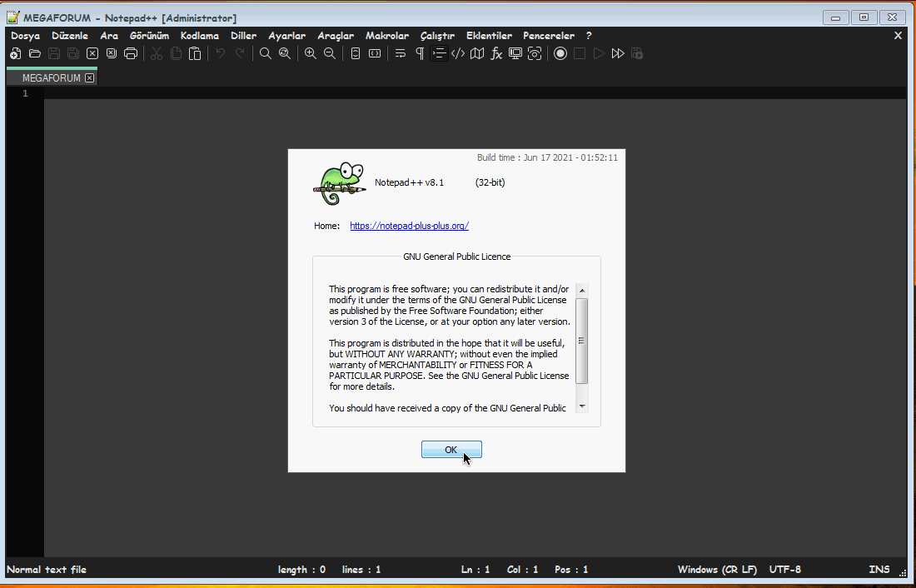Open the User Defined Language icon
Image resolution: width=916 pixels, height=588 pixels.
coord(458,54)
